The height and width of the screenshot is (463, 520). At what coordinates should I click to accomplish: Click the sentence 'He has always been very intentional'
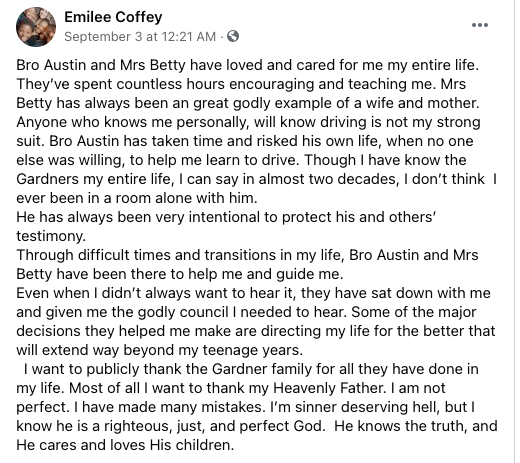point(226,217)
